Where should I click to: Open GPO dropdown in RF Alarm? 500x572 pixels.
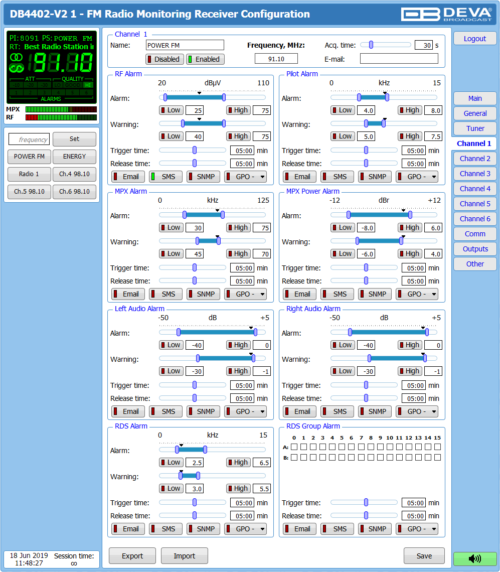(245, 177)
